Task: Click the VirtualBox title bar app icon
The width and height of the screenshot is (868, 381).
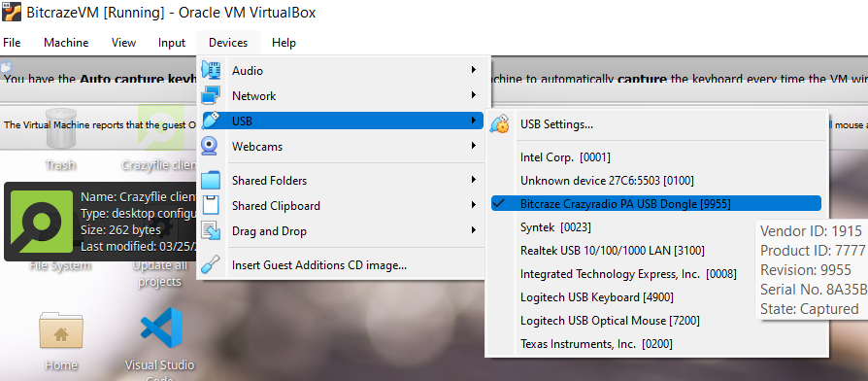Action: point(11,12)
